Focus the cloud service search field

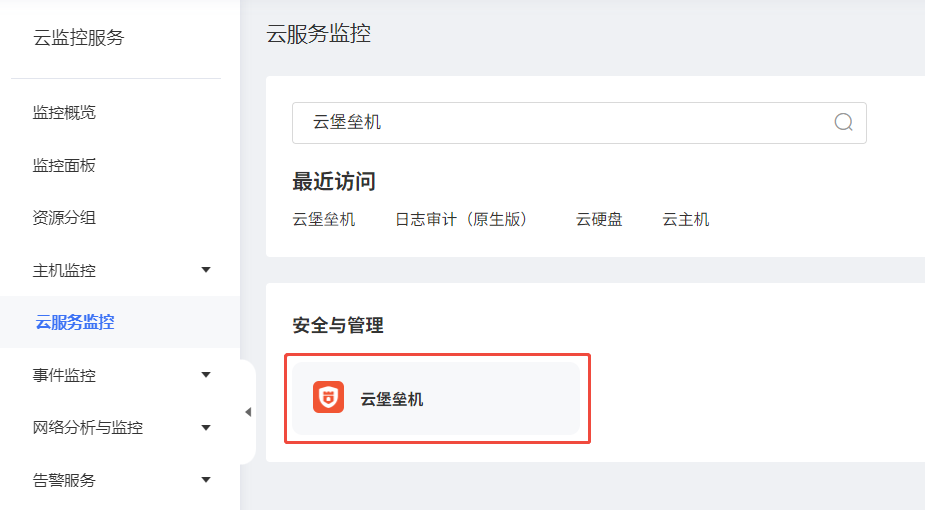click(x=560, y=122)
